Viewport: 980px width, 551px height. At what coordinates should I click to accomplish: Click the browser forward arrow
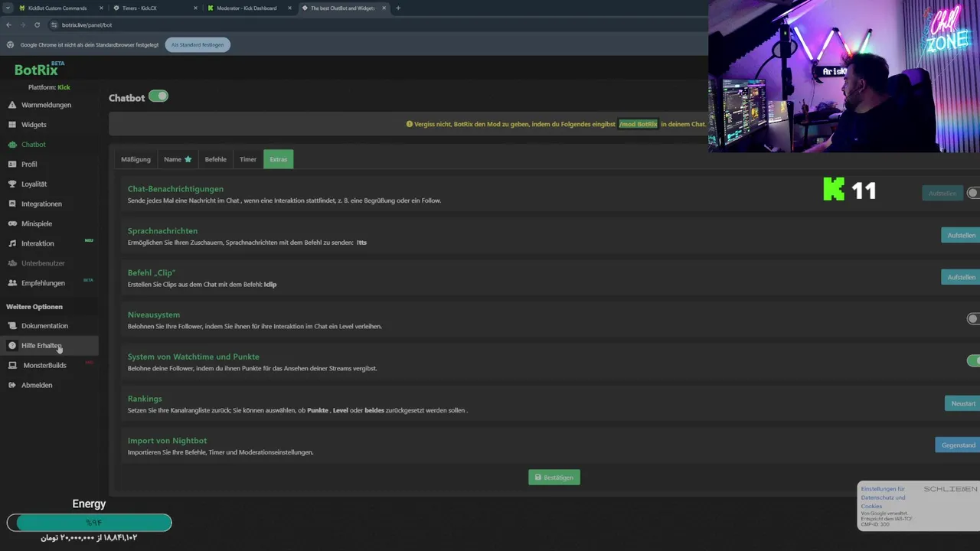click(23, 24)
